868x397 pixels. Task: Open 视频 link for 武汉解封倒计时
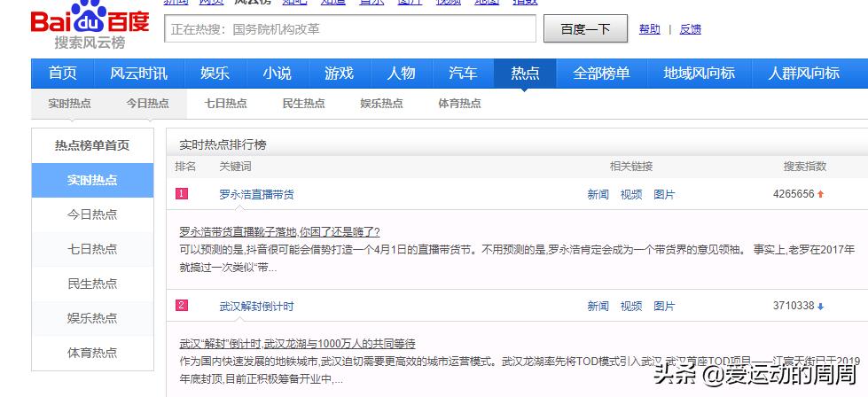[631, 307]
